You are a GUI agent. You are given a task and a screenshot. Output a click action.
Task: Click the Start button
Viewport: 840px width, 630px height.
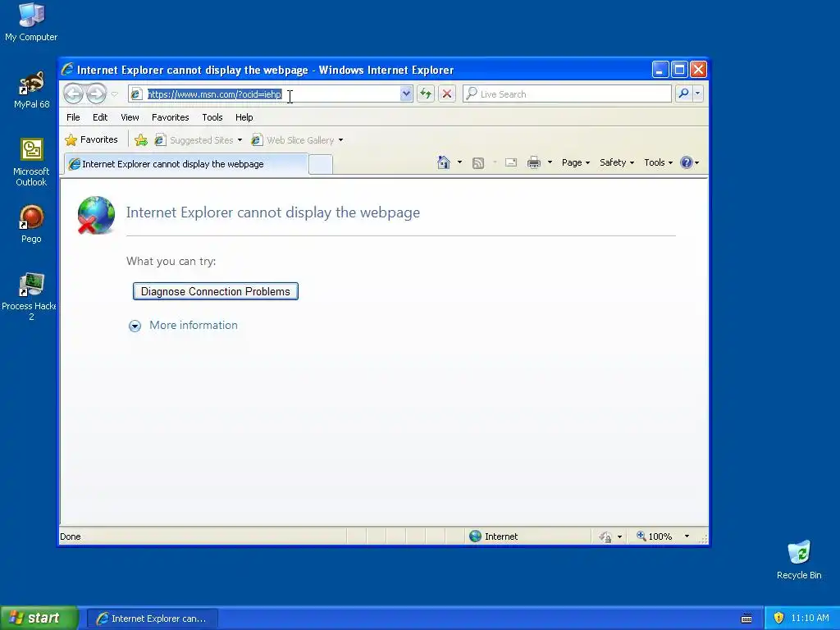[x=39, y=619]
